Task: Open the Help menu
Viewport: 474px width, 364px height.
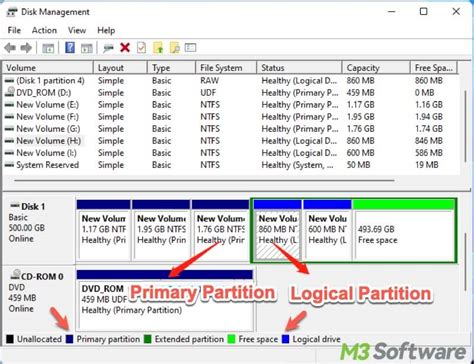Action: pyautogui.click(x=106, y=30)
